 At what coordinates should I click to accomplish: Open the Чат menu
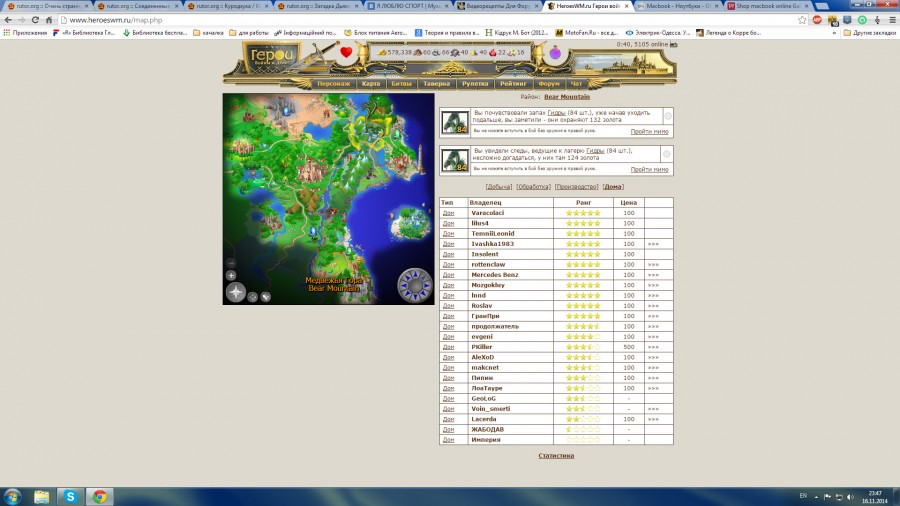click(x=576, y=84)
